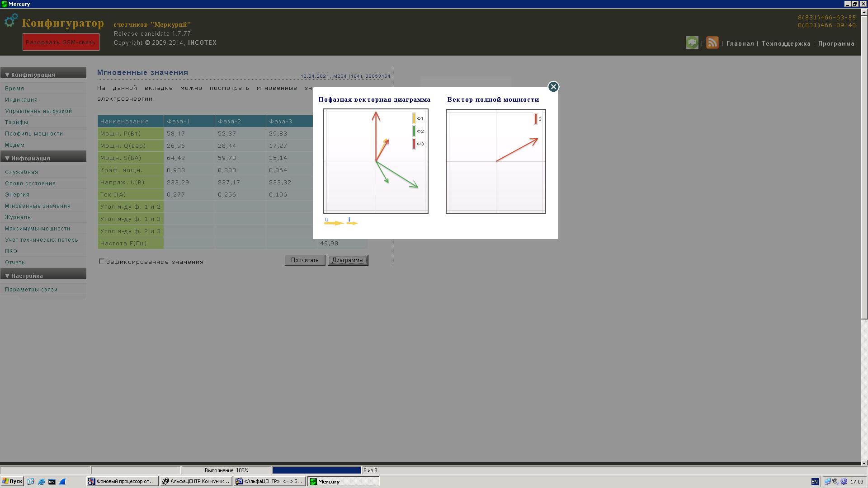Open Учет технических потерь sidebar link
This screenshot has width=868, height=488.
[x=41, y=240]
